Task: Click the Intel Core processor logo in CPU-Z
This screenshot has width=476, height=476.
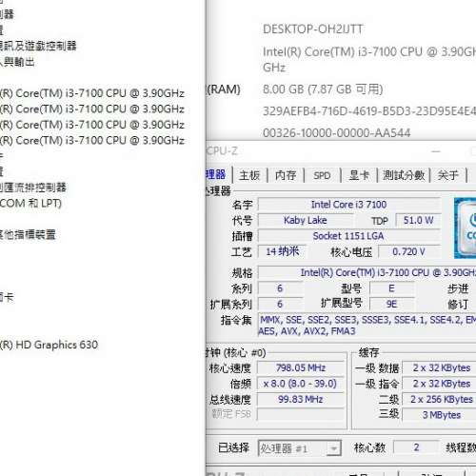Action: click(x=466, y=228)
